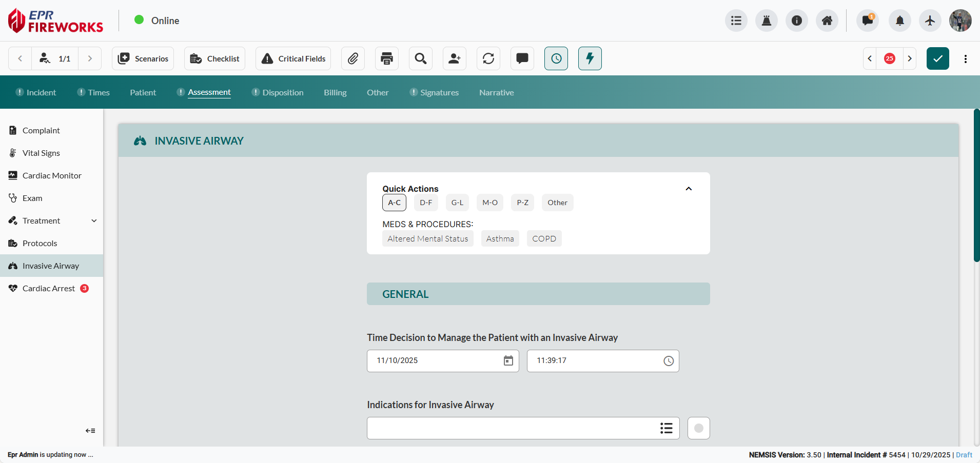The height and width of the screenshot is (463, 980).
Task: Switch to the Disposition tab
Action: (283, 92)
